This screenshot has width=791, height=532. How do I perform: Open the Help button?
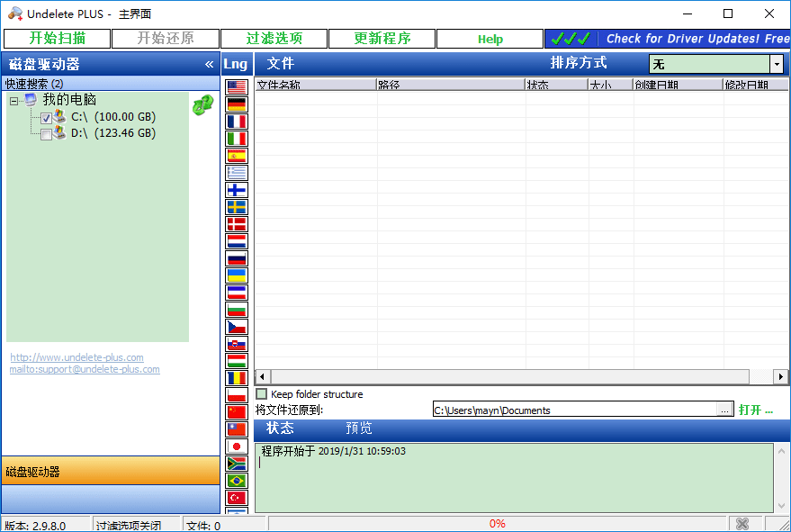pos(490,39)
